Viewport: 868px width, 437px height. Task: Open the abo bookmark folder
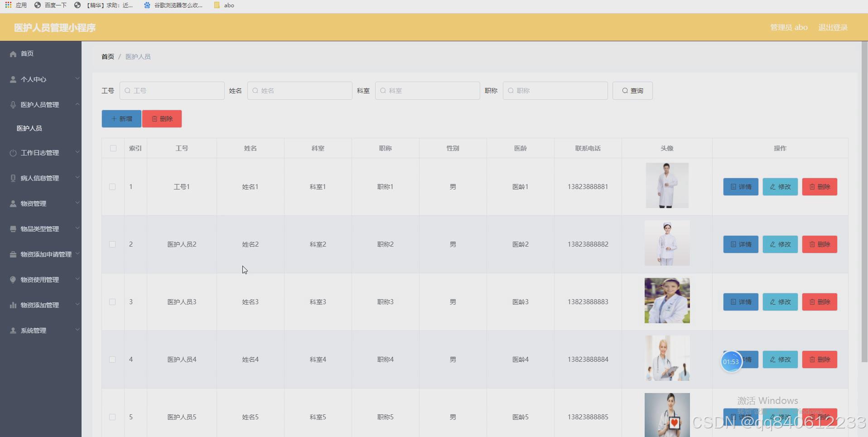tap(224, 5)
